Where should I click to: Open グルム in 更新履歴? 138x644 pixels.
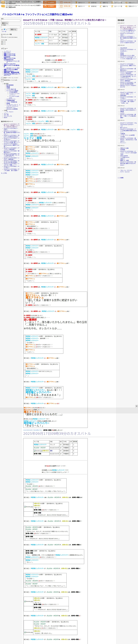click(122, 52)
